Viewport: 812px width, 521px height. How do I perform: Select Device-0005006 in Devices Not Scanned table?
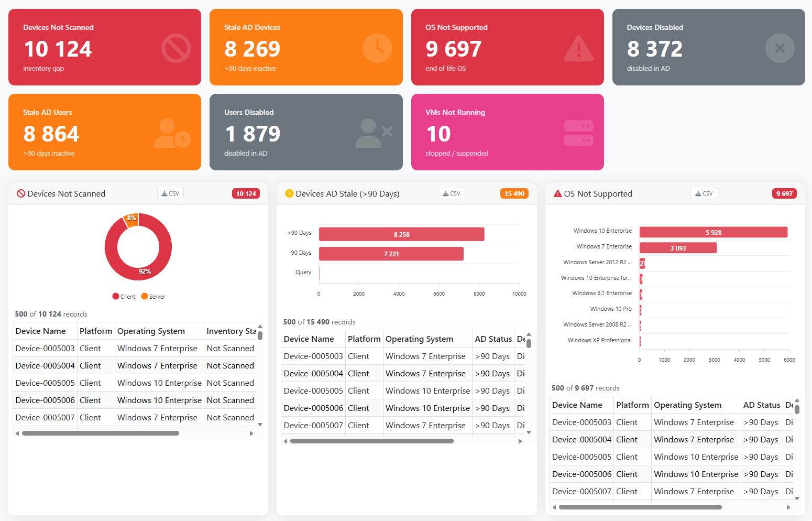45,400
